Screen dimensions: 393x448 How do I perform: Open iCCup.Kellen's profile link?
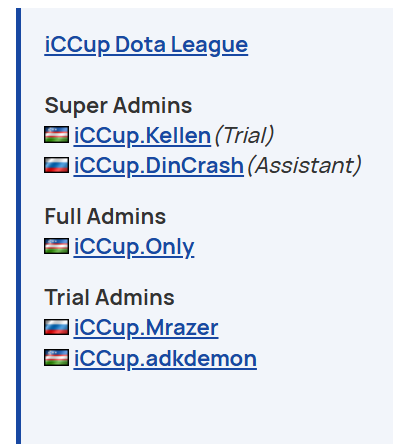(142, 136)
